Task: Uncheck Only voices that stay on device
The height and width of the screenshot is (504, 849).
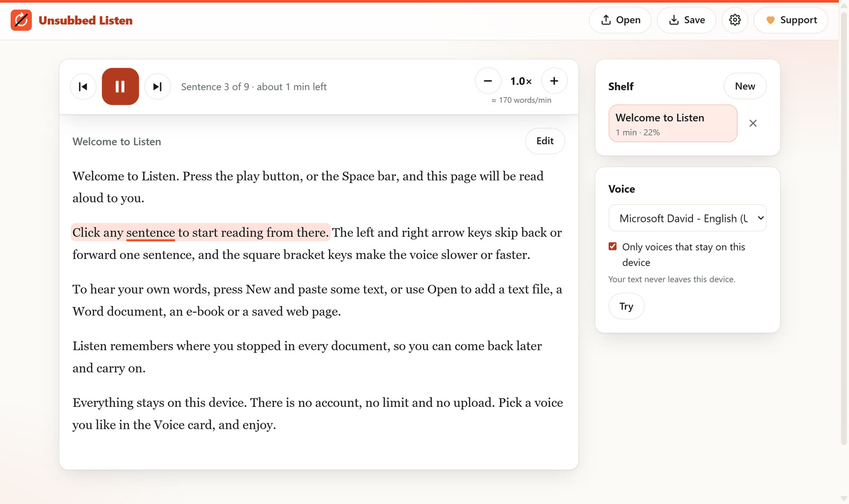Action: point(613,246)
